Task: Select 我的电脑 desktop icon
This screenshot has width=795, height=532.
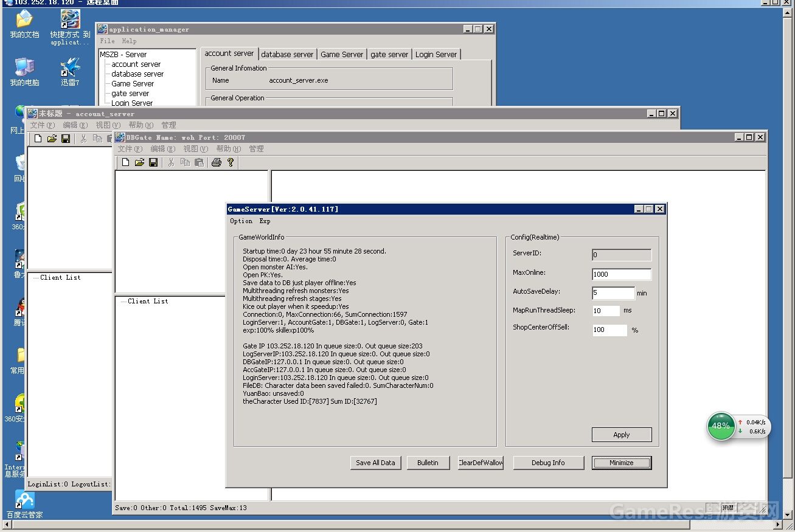Action: [24, 72]
